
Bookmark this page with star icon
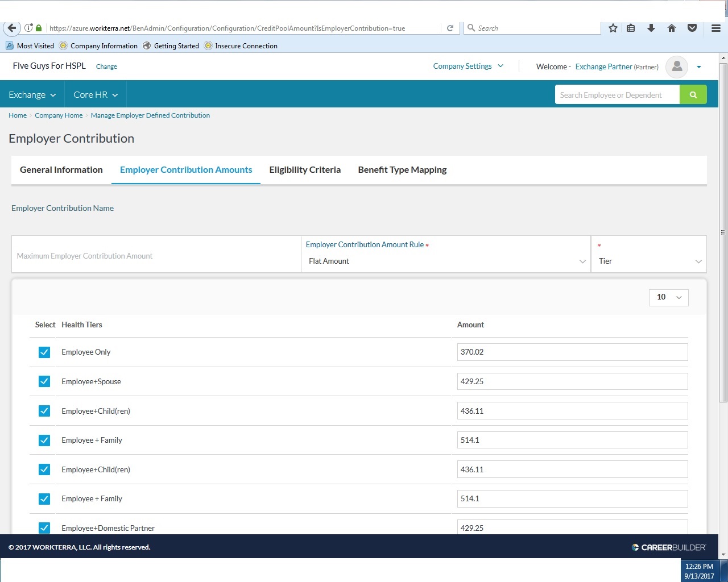point(613,28)
